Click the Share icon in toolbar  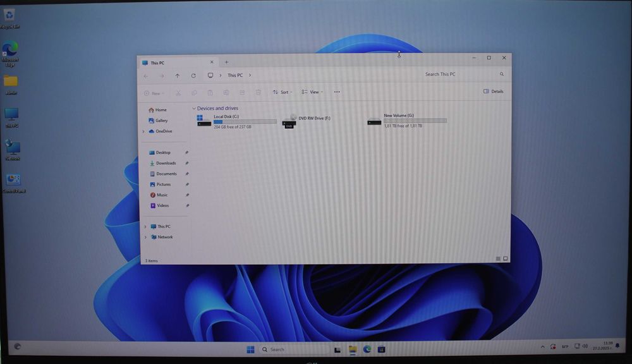tap(242, 92)
